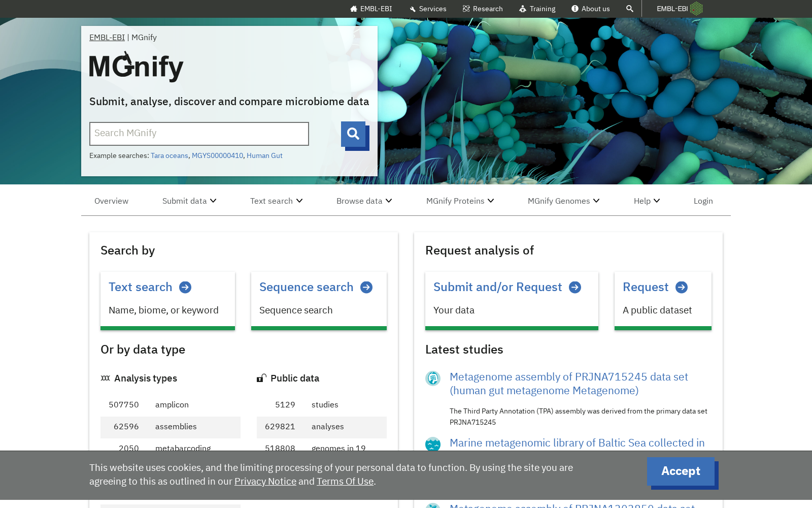The image size is (812, 508).
Task: Open About us from the top bar
Action: [x=591, y=9]
